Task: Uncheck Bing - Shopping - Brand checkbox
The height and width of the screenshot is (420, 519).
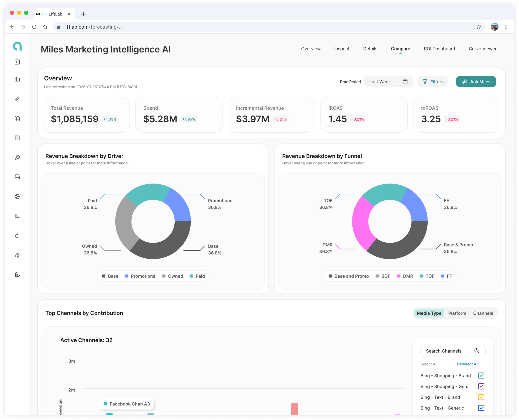Action: (481, 376)
